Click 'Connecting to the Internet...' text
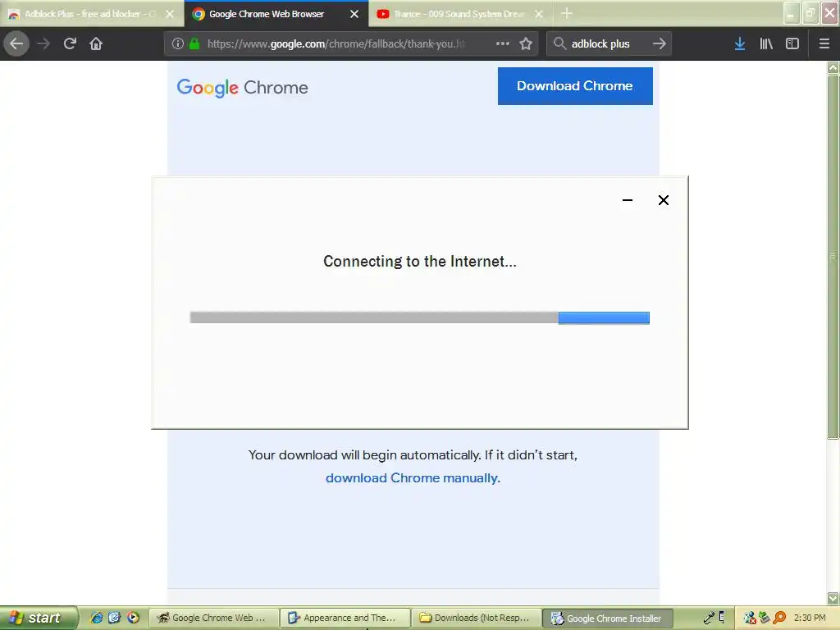 pyautogui.click(x=420, y=262)
